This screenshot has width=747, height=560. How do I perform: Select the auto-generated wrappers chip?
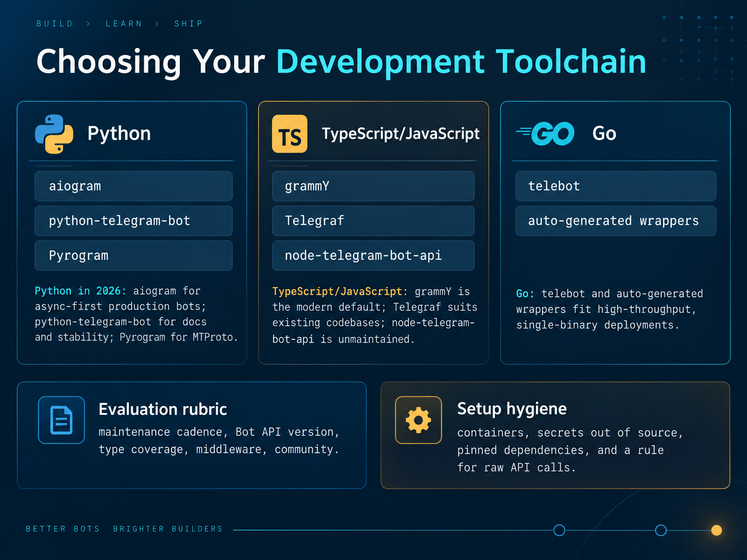[x=616, y=221]
